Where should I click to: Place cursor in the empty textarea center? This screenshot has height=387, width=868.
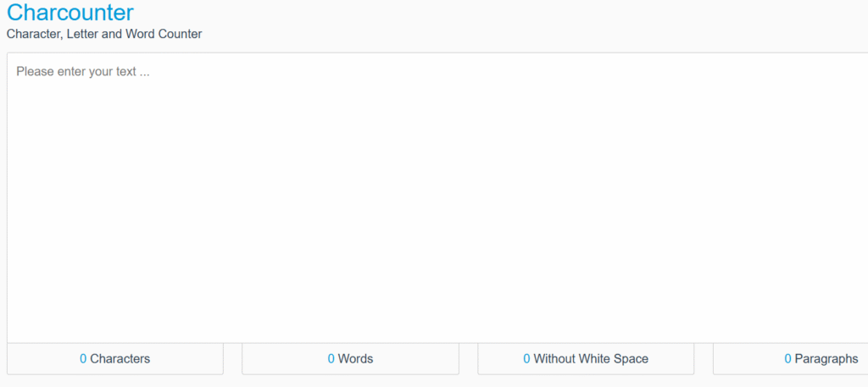coord(437,198)
